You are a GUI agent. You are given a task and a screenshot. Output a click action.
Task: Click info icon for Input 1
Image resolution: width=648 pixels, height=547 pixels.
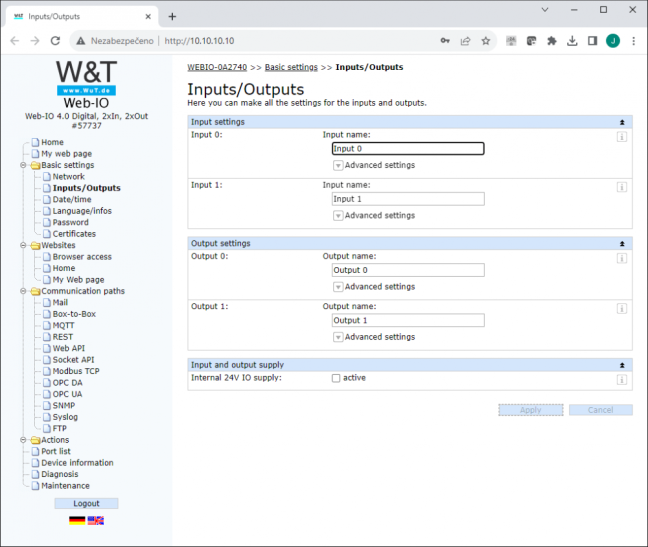tap(622, 187)
